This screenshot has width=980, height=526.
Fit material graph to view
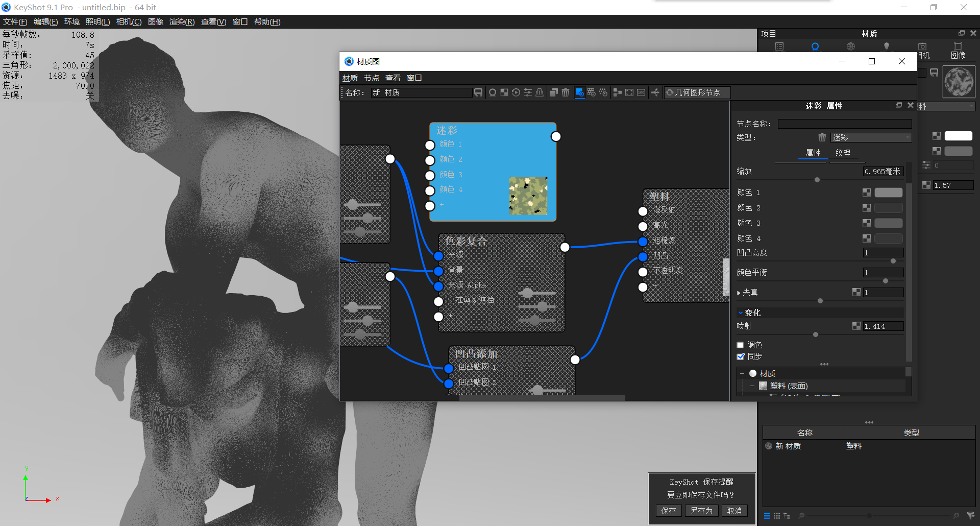tap(628, 92)
